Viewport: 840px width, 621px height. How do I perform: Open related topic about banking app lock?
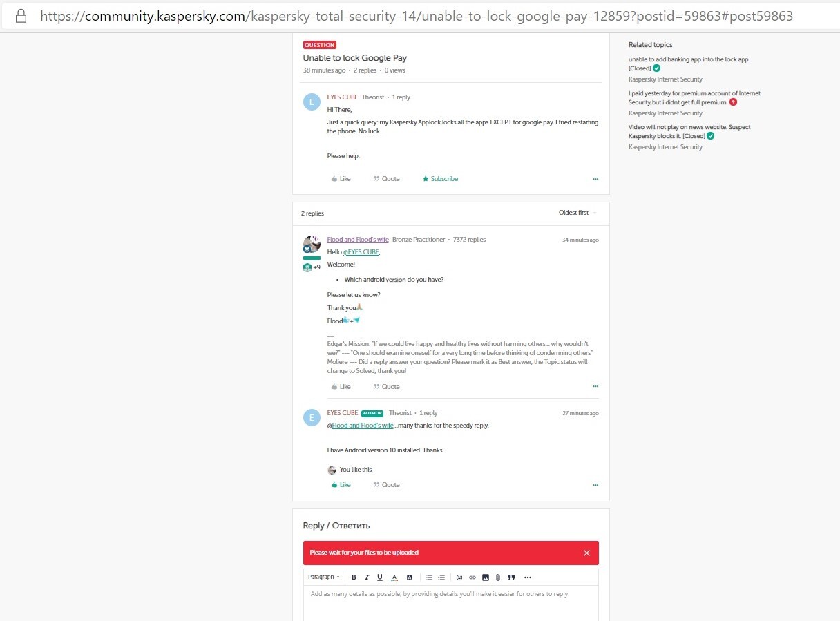[x=688, y=64]
